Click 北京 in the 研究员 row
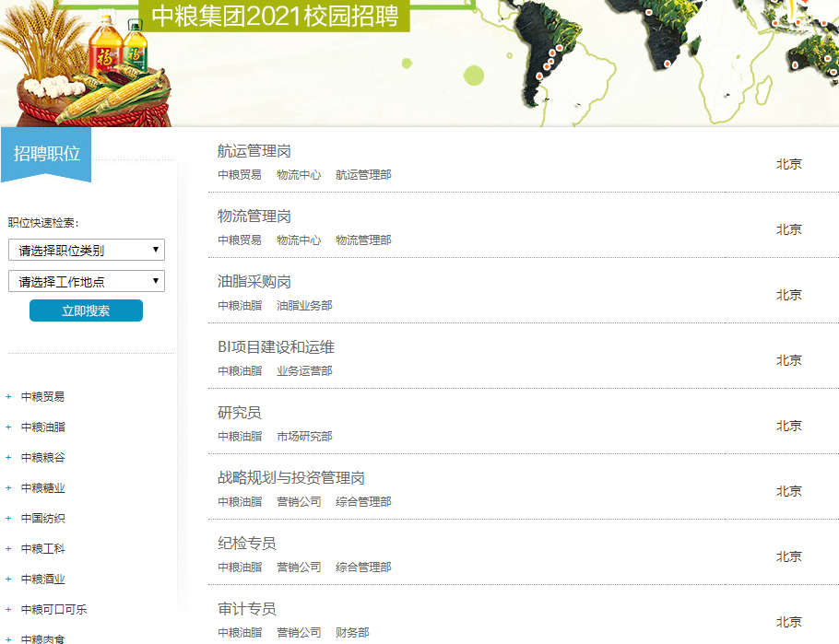Viewport: 839px width, 644px height. 789,426
